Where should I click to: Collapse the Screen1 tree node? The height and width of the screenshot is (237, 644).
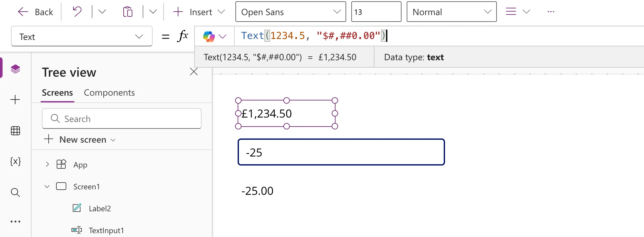pos(47,186)
